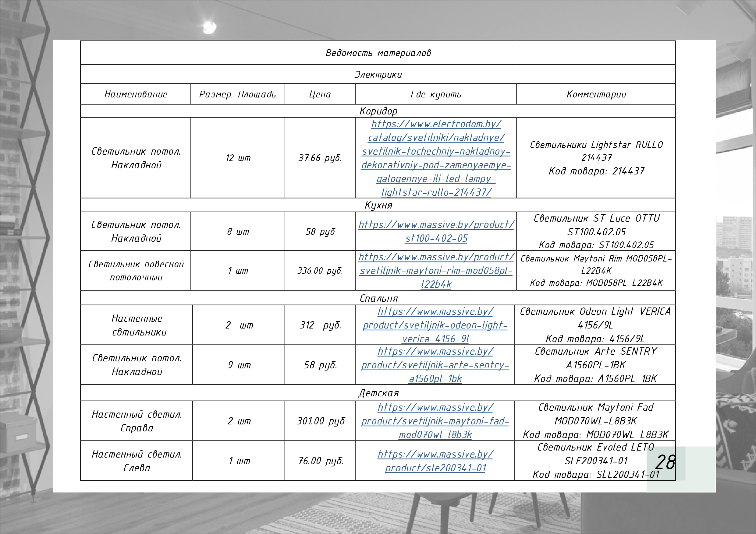The width and height of the screenshot is (756, 534).
Task: Click the 'Комментарии' column header
Action: [x=596, y=94]
